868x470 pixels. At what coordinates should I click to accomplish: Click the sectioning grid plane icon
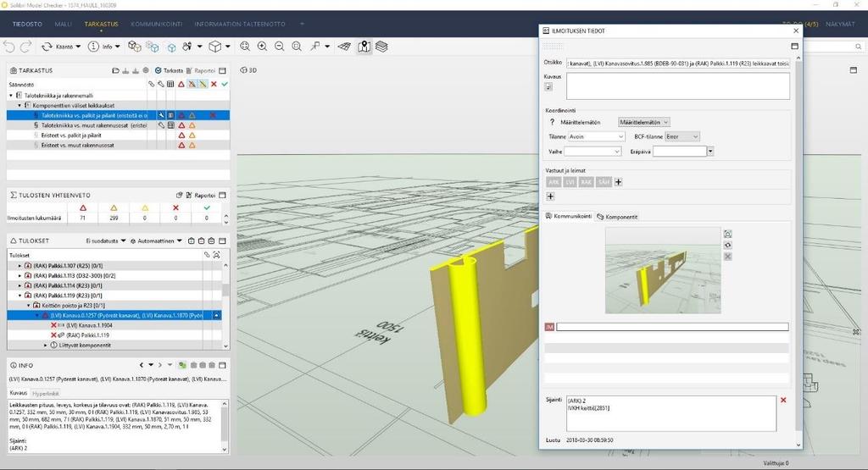[344, 47]
